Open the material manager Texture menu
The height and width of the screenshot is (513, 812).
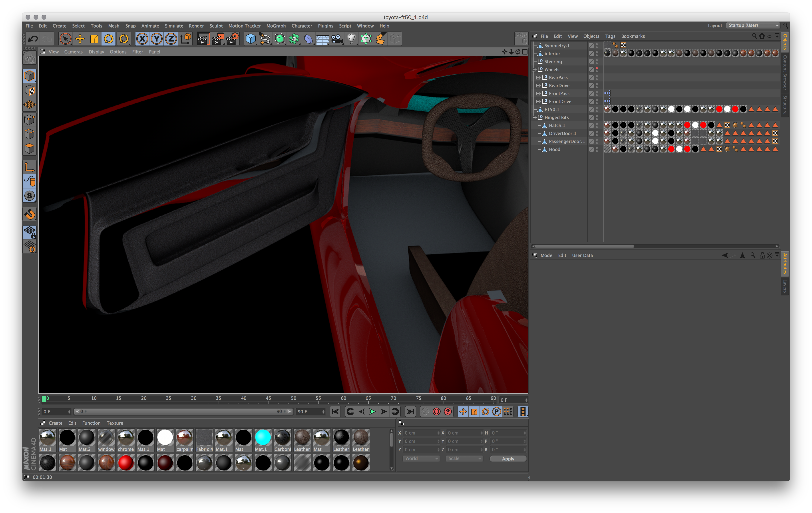(x=115, y=423)
